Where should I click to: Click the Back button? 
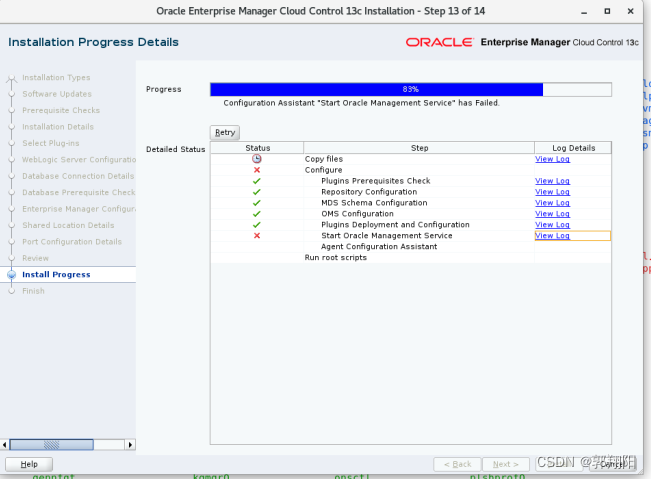[457, 464]
